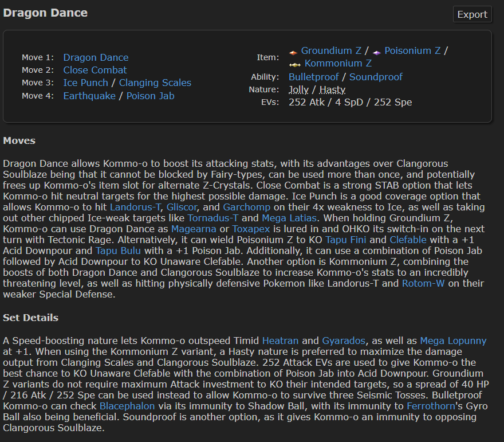Screen dimensions: 504x442
Task: Select the Ice Punch move link
Action: [85, 83]
